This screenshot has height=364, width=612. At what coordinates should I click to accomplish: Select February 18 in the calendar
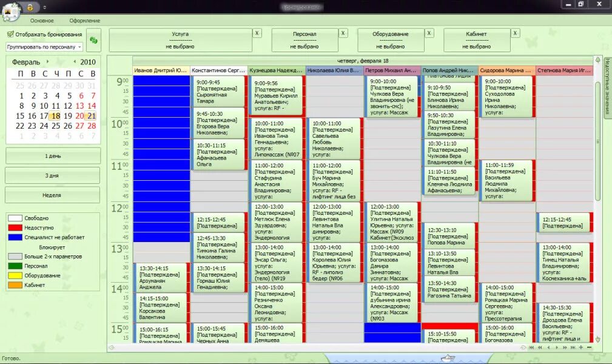click(x=56, y=116)
